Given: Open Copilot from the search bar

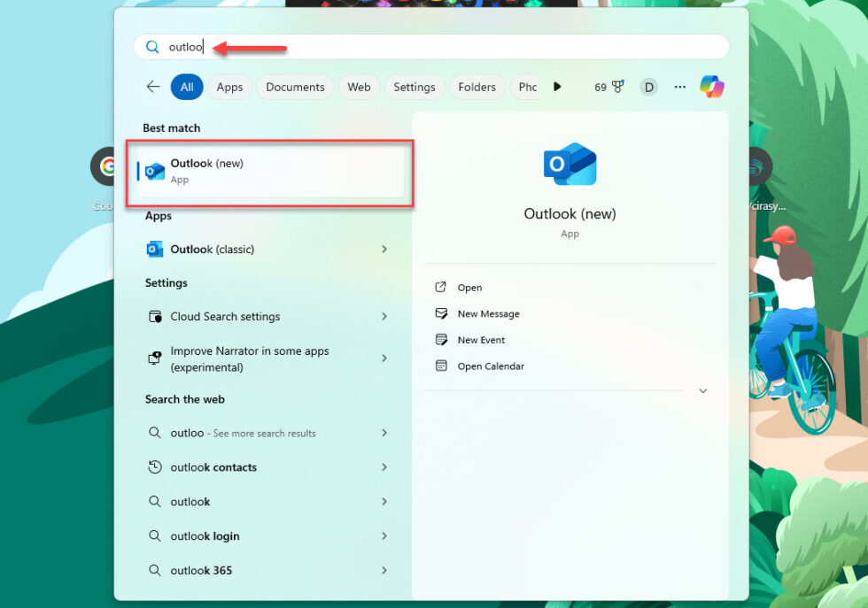Looking at the screenshot, I should pos(713,86).
